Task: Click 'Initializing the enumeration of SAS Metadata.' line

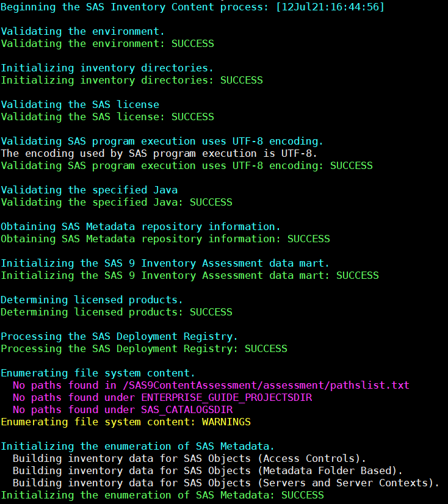Action: [137, 447]
